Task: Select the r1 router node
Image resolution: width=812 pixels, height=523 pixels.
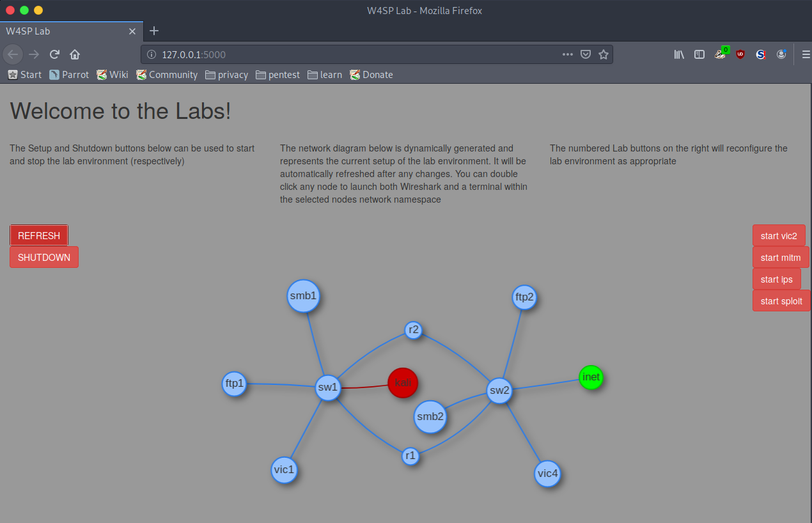Action: click(410, 456)
